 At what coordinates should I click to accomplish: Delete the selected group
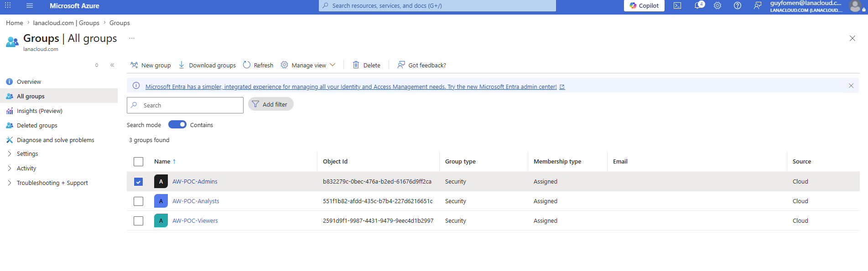(x=367, y=65)
